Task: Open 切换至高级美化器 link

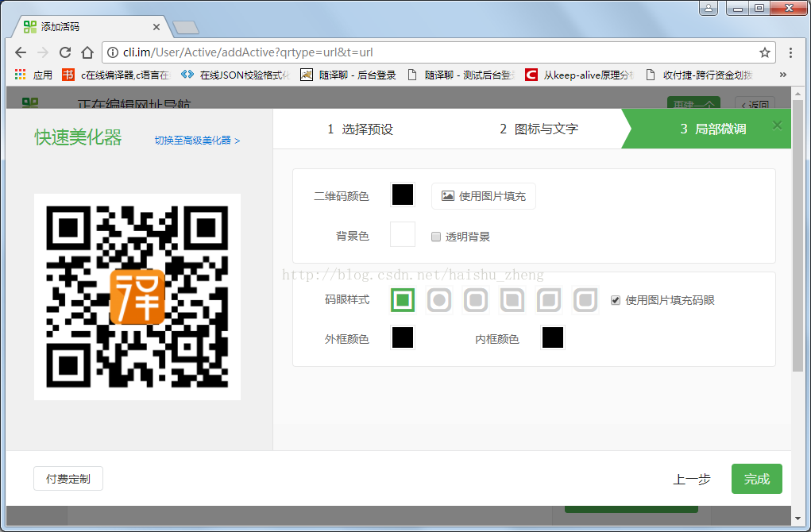Action: (197, 140)
